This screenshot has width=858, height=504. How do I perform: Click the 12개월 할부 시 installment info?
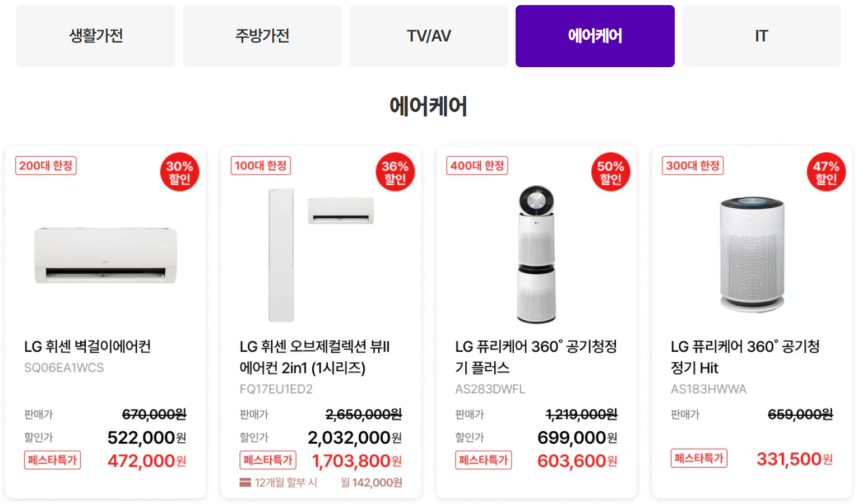279,482
